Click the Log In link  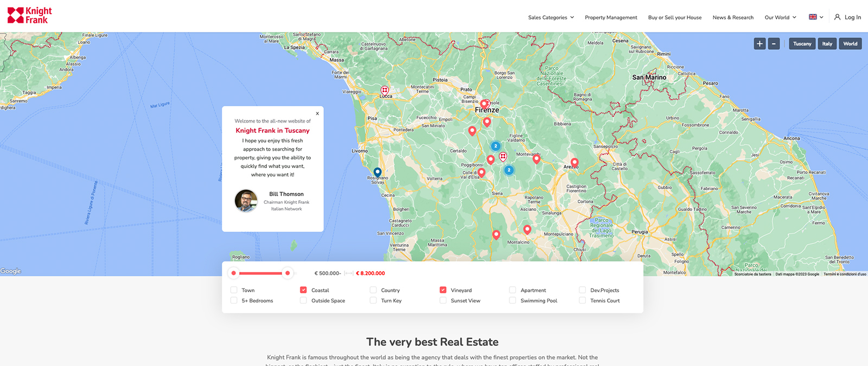pyautogui.click(x=853, y=17)
